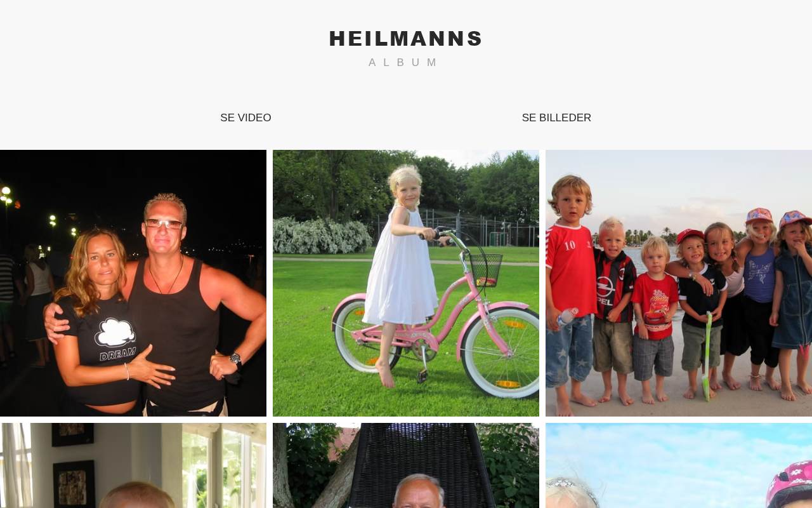812x508 pixels.
Task: Open the SE BILLEDER link
Action: click(x=556, y=117)
